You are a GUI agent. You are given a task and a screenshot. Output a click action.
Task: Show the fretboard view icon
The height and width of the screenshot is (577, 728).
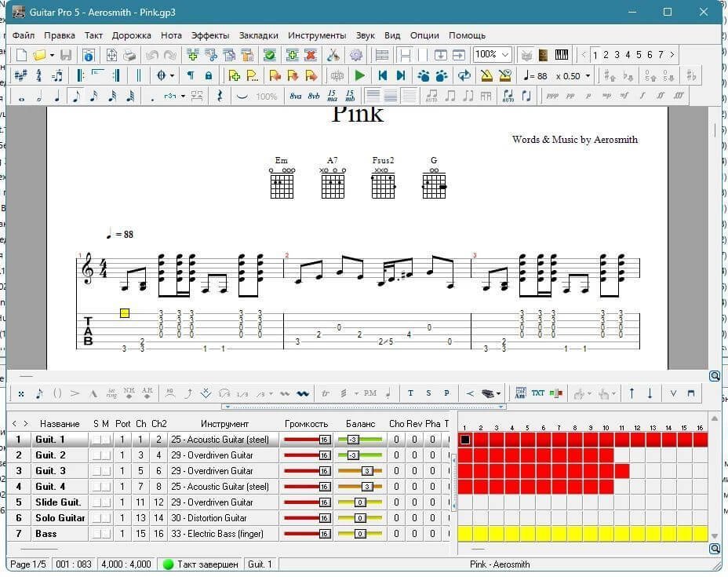[x=543, y=55]
